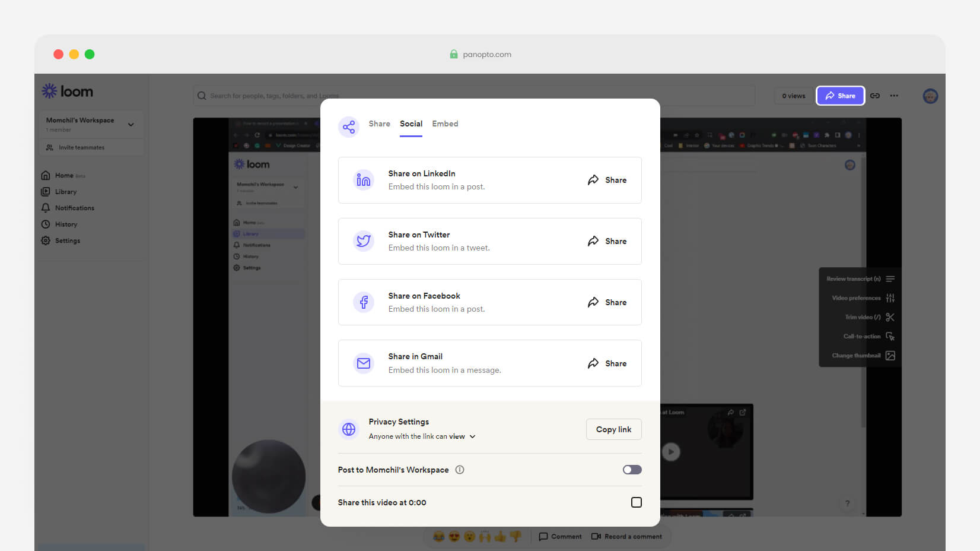
Task: Open Notifications in sidebar
Action: tap(68, 208)
